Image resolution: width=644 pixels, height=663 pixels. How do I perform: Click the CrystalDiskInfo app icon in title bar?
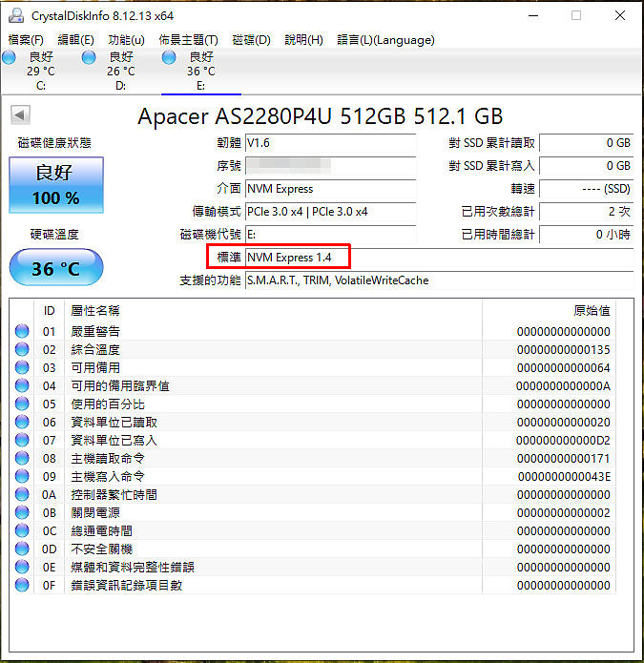(16, 15)
